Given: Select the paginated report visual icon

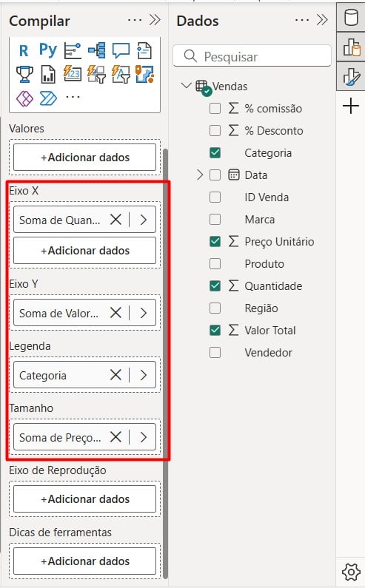Looking at the screenshot, I should click(48, 74).
